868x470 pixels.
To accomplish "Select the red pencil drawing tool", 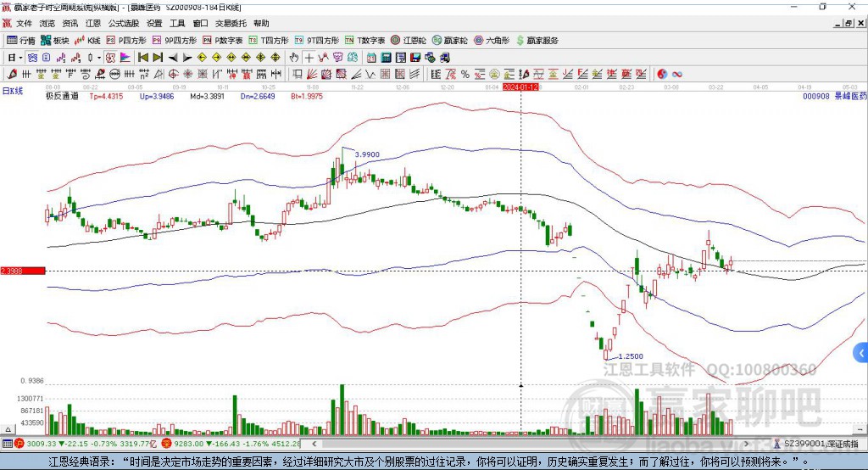I will tap(12, 74).
